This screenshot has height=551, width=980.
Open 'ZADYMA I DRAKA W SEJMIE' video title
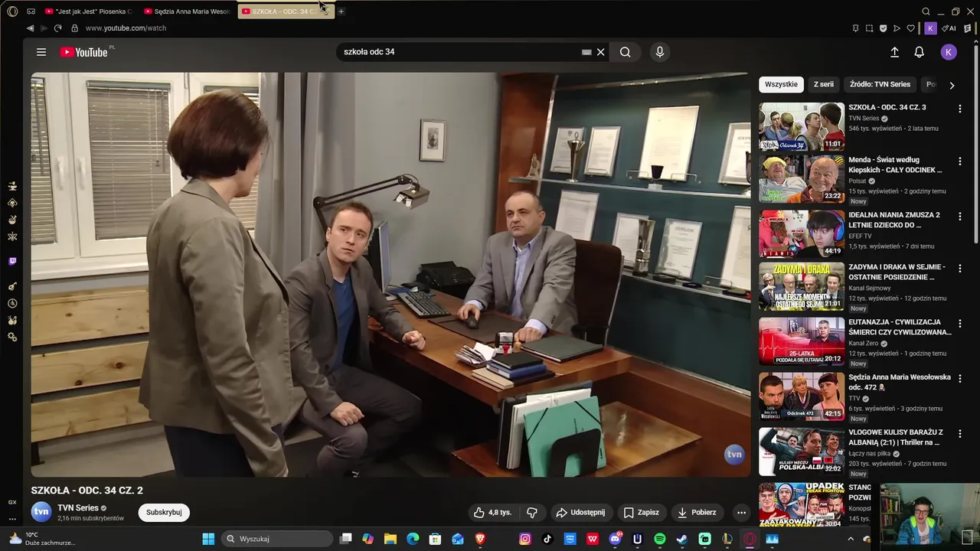click(x=897, y=272)
